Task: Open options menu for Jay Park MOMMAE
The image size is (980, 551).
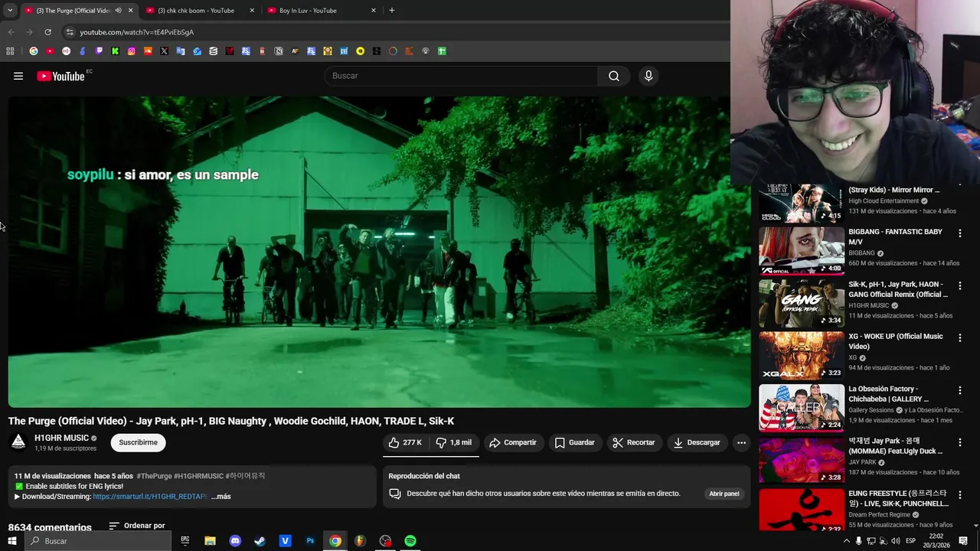Action: pyautogui.click(x=960, y=442)
